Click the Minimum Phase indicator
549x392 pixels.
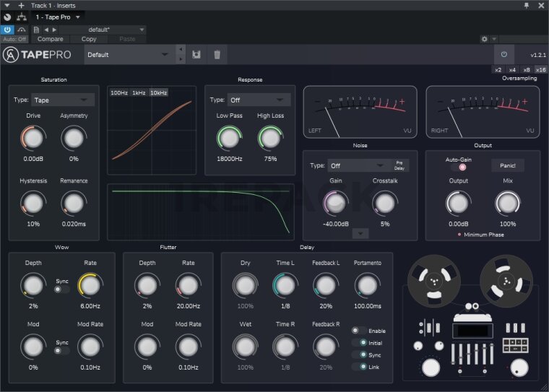coord(459,235)
